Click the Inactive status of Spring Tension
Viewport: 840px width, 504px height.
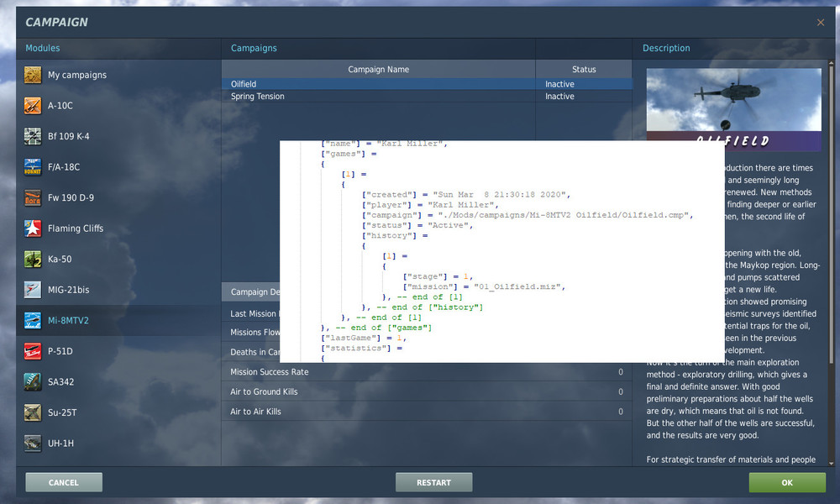(x=559, y=97)
